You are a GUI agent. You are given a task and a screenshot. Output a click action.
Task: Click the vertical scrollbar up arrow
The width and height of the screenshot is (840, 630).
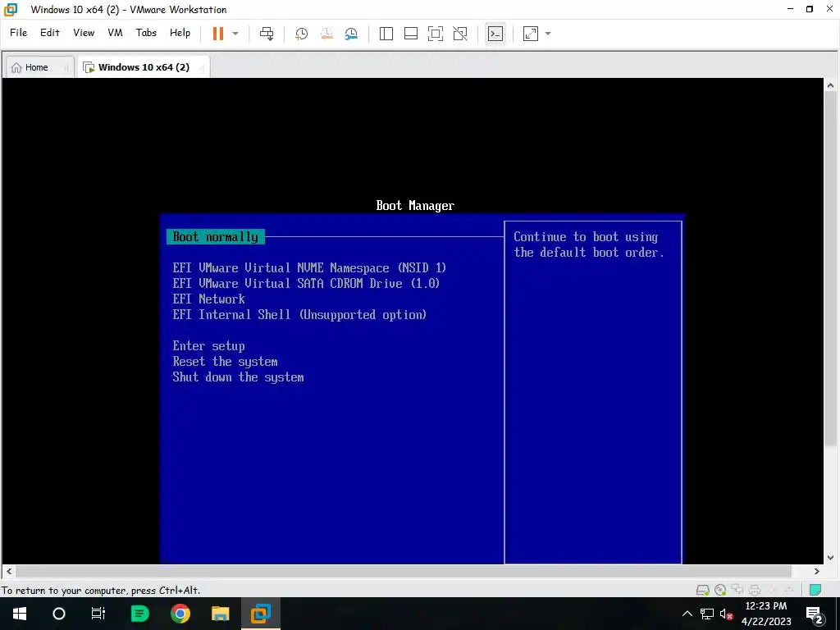pyautogui.click(x=830, y=85)
